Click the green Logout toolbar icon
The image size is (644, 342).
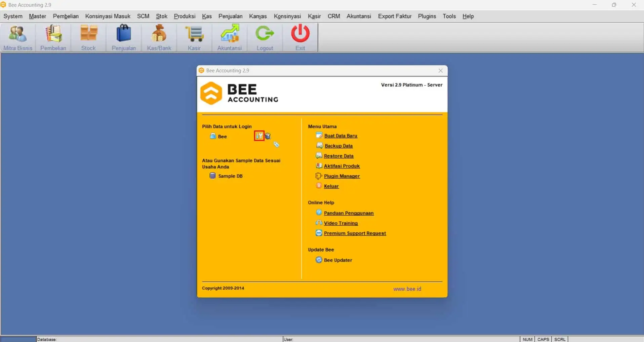pyautogui.click(x=265, y=38)
